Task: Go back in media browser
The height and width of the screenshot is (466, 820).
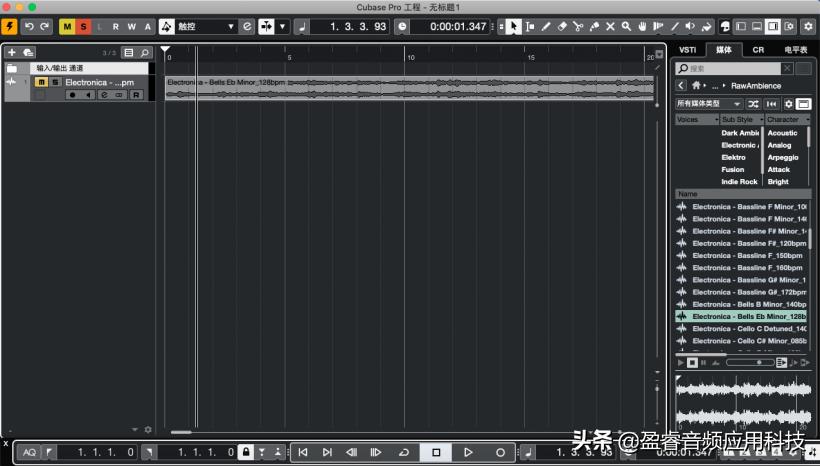Action: coord(680,85)
